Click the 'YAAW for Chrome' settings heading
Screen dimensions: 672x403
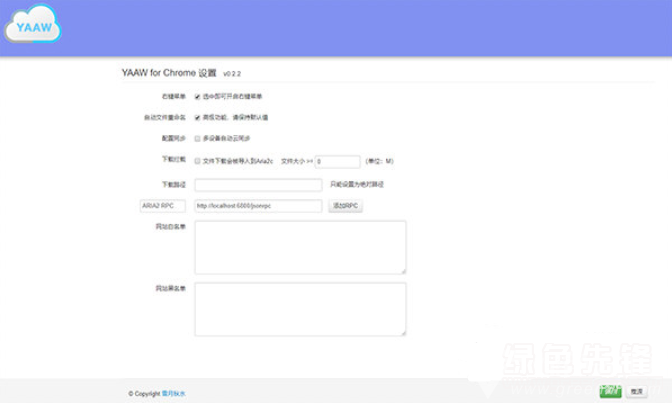pyautogui.click(x=169, y=73)
